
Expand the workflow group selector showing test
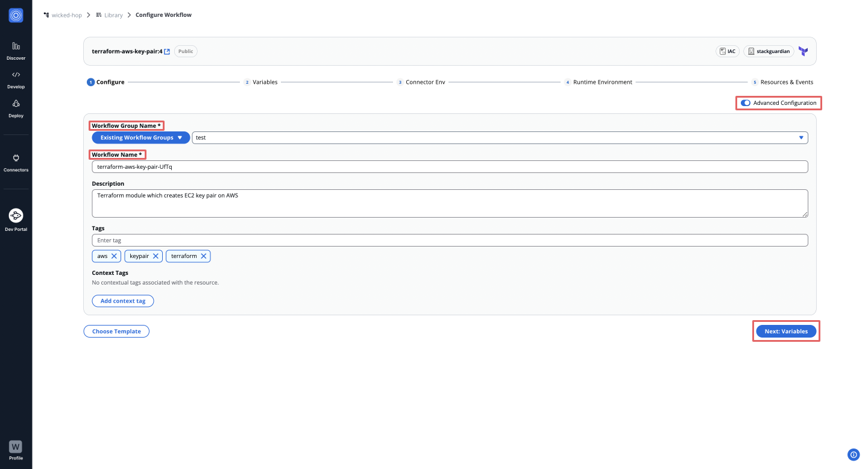point(800,137)
